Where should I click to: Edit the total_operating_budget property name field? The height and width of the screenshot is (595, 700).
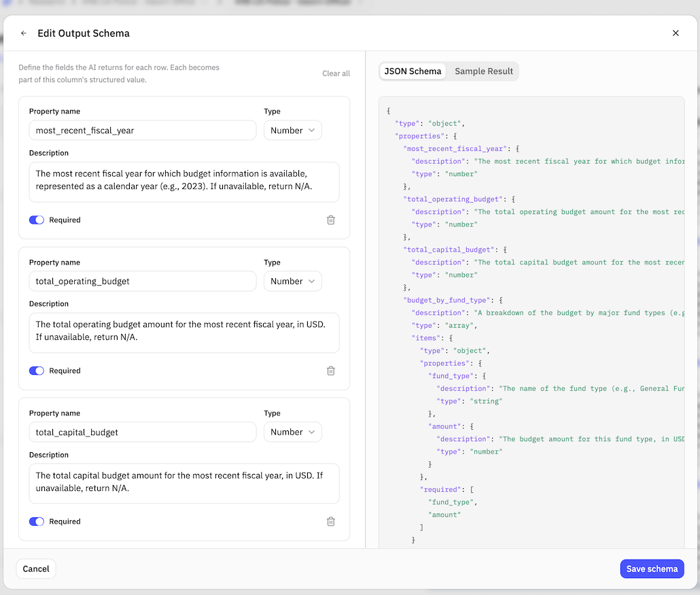pyautogui.click(x=143, y=282)
